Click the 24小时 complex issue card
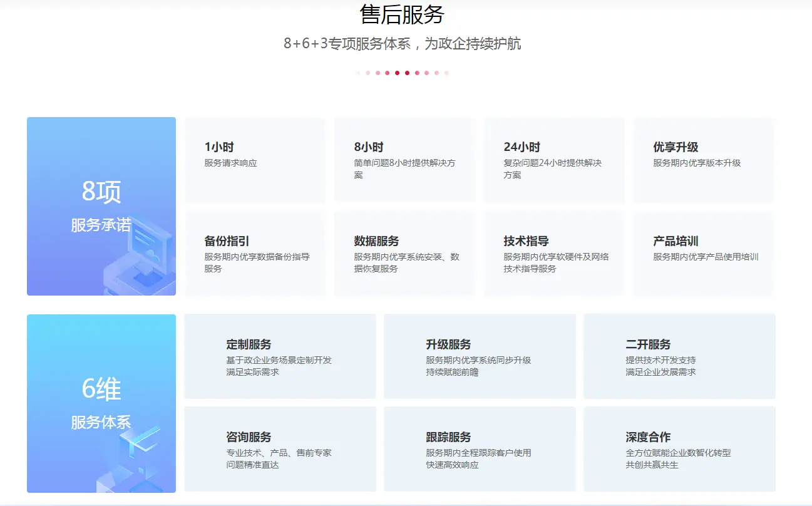 coord(554,160)
